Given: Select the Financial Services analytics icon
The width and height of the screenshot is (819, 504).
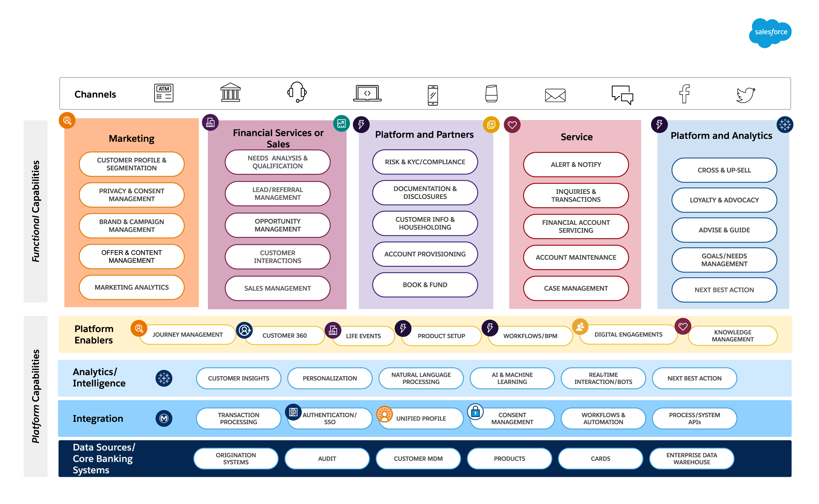Looking at the screenshot, I should [339, 124].
